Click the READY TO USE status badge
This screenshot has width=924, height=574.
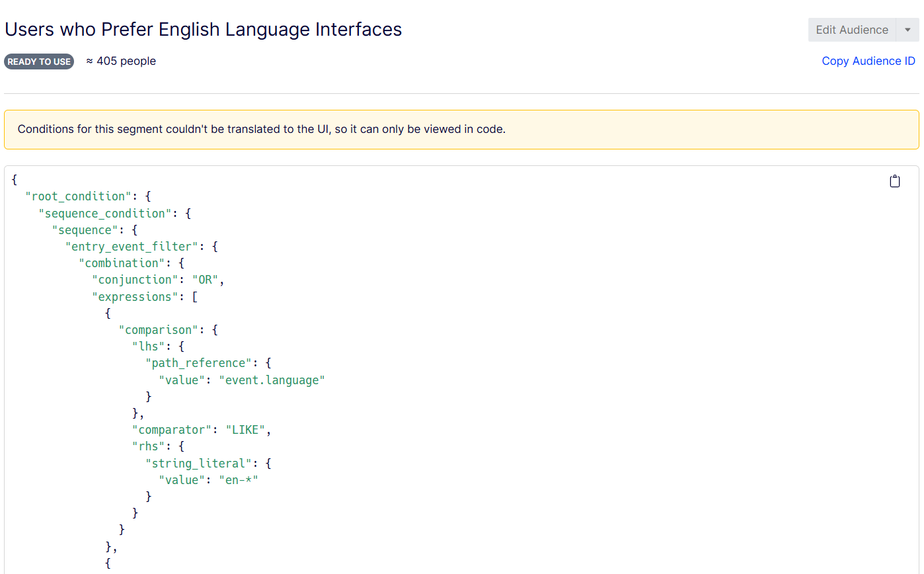tap(39, 61)
